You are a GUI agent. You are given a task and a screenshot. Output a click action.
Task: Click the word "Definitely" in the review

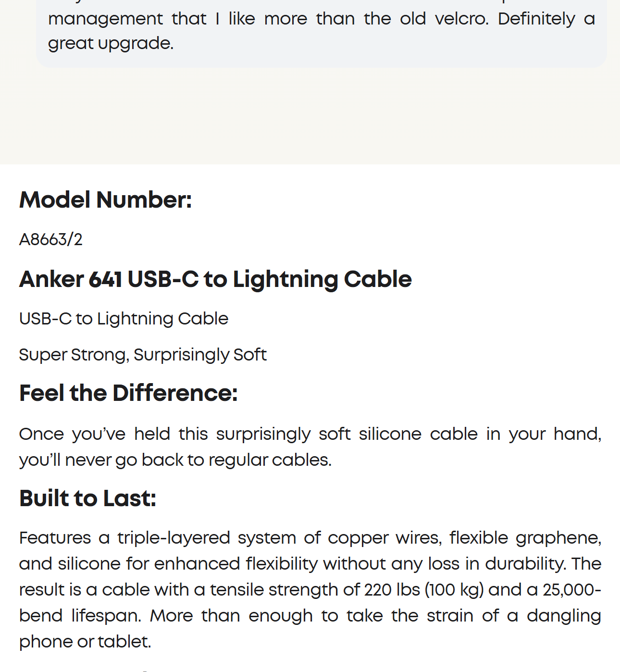(x=536, y=19)
